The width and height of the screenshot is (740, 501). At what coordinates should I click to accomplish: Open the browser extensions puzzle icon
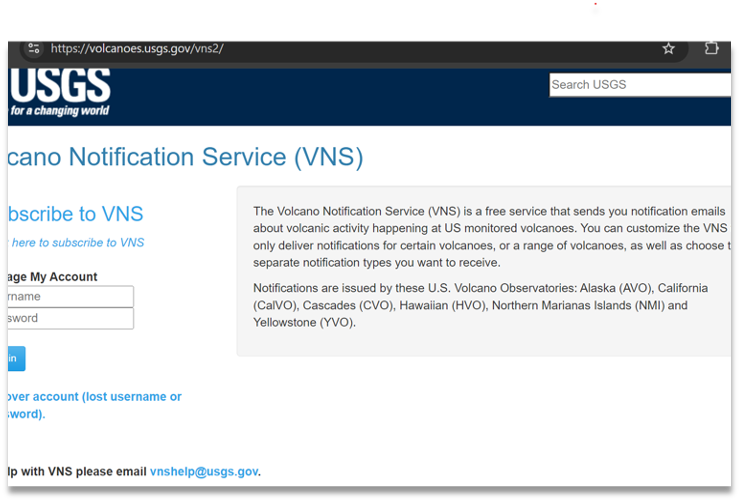point(711,48)
